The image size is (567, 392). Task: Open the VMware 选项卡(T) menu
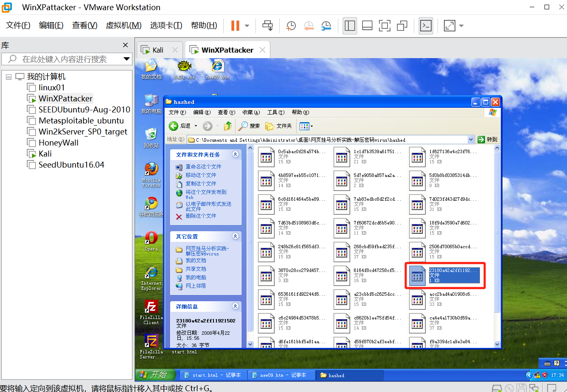(166, 25)
